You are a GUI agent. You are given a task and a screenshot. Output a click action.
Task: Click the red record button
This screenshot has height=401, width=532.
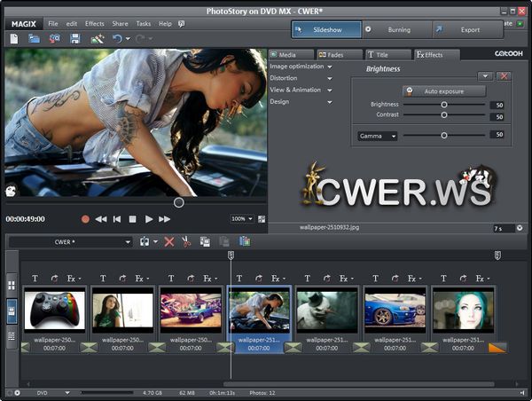86,218
